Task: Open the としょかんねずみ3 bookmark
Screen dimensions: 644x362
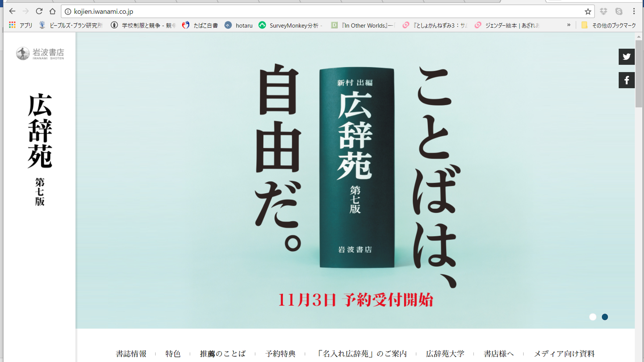Action: tap(435, 25)
